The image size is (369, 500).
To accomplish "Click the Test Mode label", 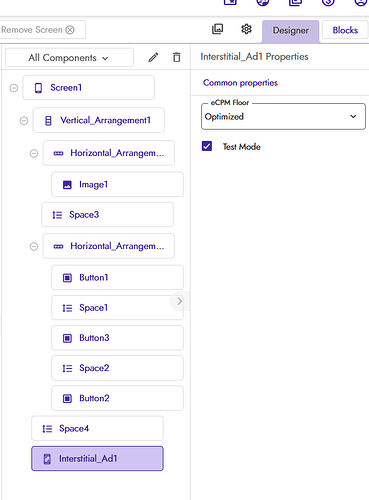I will pos(241,147).
